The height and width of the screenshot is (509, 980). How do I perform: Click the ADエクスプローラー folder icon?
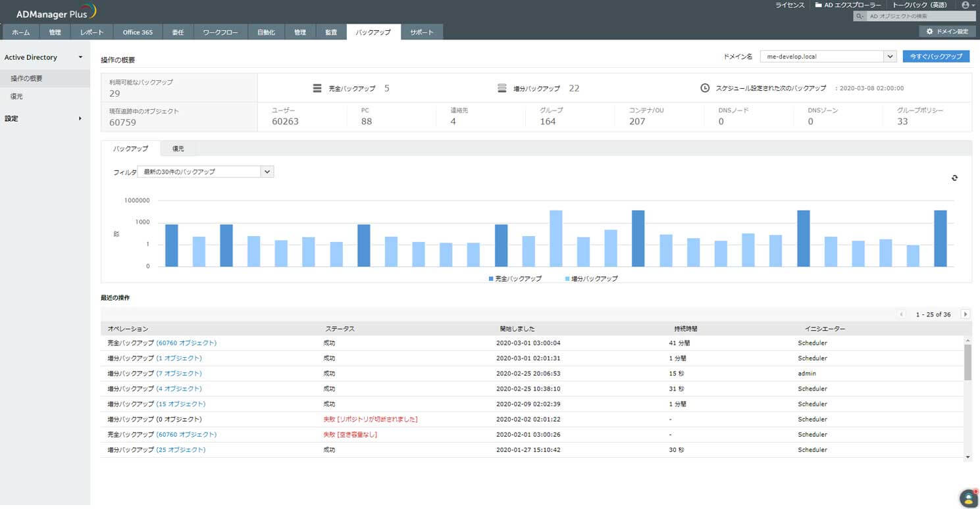click(818, 5)
